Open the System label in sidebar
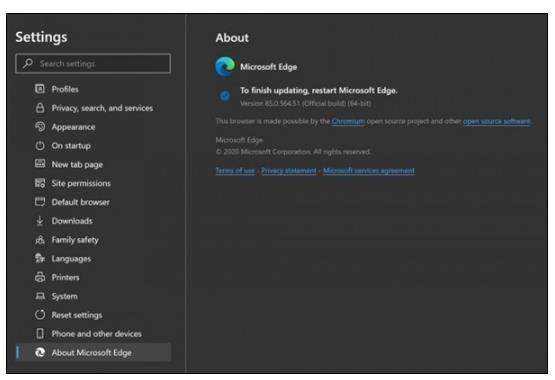This screenshot has width=555, height=380. 64,296
